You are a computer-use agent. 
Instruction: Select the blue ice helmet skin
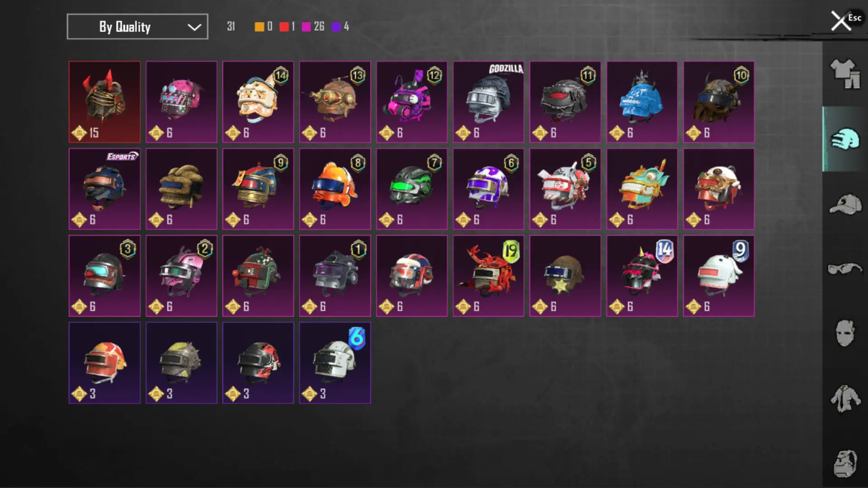pyautogui.click(x=642, y=102)
